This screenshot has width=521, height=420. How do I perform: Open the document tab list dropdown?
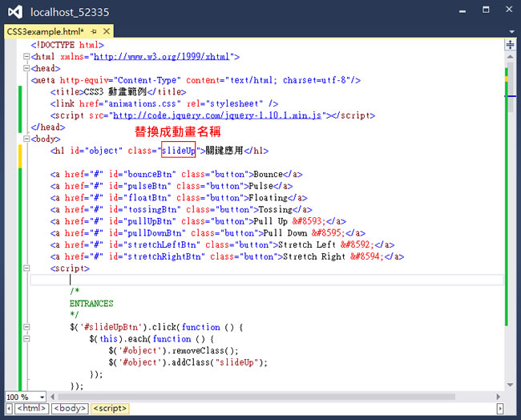[x=511, y=32]
